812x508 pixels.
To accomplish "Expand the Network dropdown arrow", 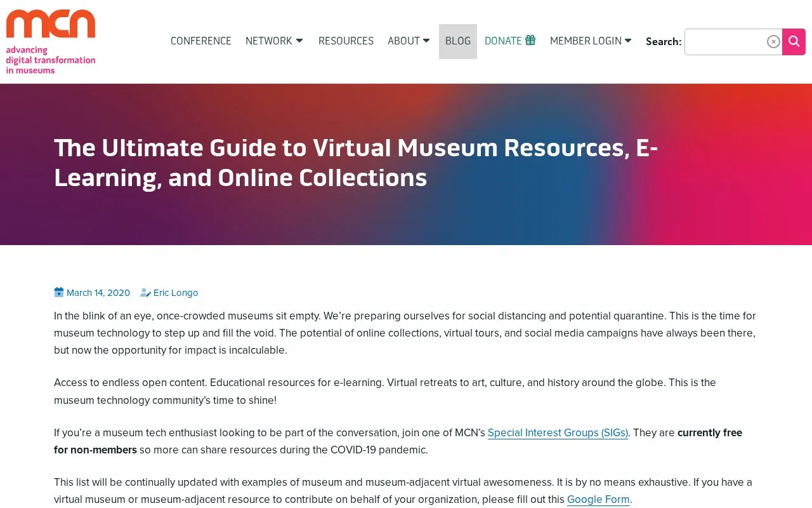I will click(x=299, y=41).
